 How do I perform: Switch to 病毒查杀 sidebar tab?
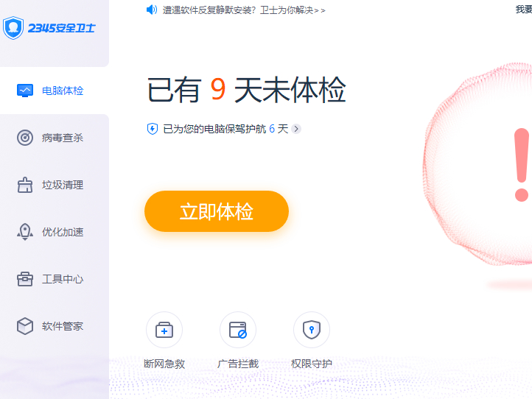click(x=55, y=138)
